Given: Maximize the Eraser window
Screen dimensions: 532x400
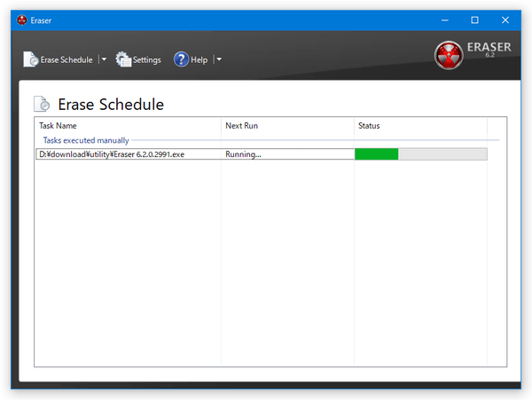Looking at the screenshot, I should click(x=474, y=20).
